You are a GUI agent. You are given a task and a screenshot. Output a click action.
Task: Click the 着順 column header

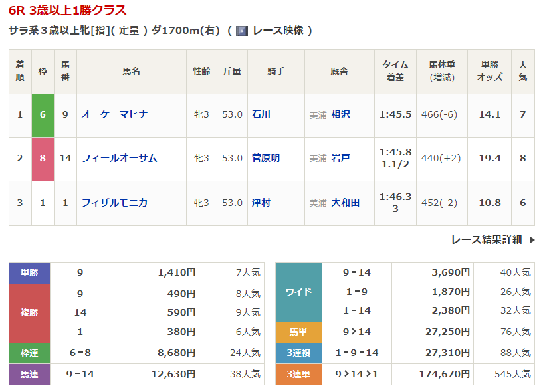click(x=20, y=71)
